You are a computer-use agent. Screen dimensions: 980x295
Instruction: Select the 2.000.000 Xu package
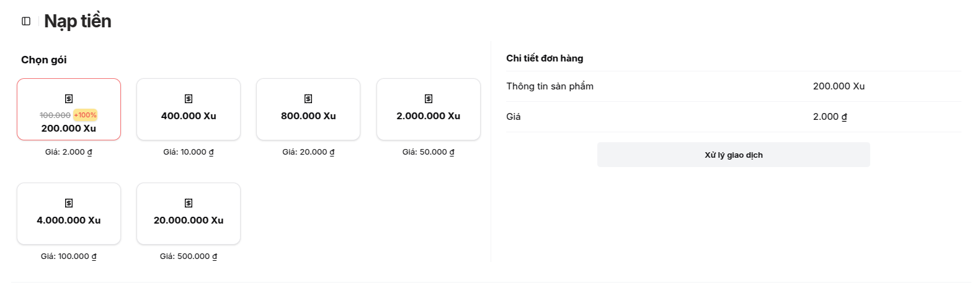click(429, 109)
